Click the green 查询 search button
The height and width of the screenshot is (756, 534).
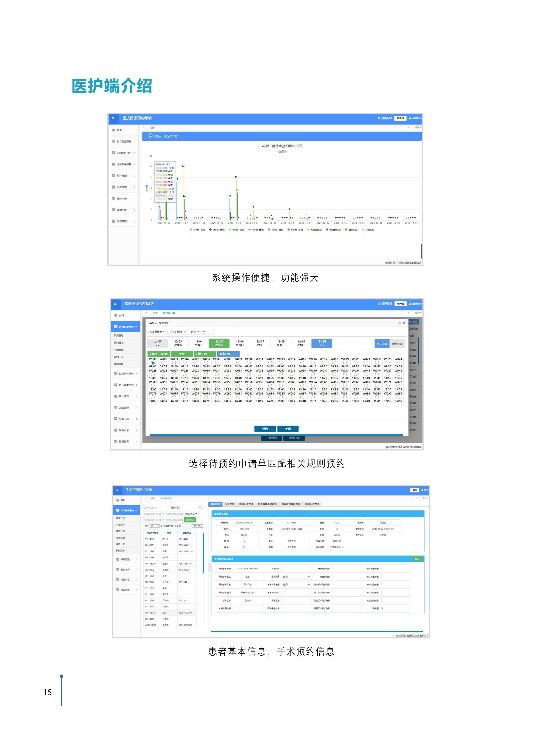pyautogui.click(x=190, y=520)
